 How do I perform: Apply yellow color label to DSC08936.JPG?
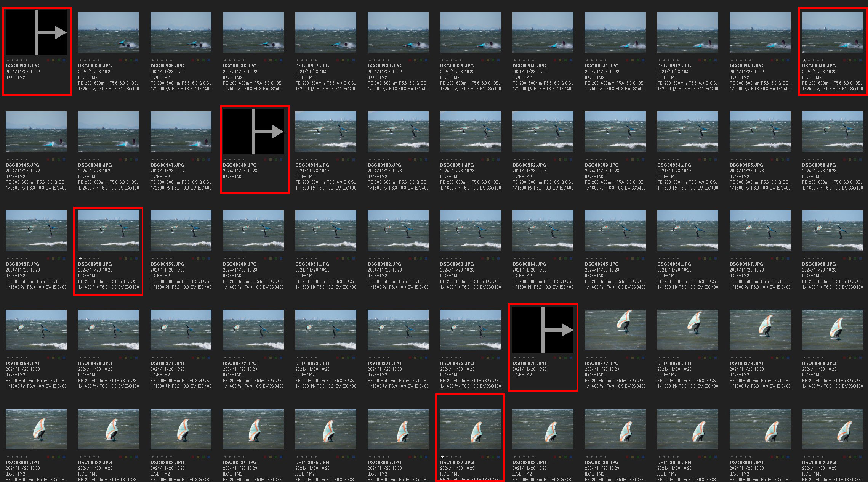click(x=271, y=60)
